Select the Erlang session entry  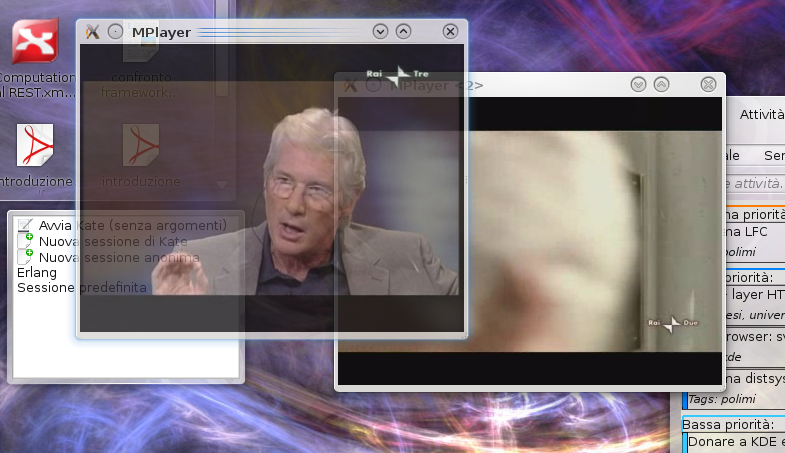(37, 272)
